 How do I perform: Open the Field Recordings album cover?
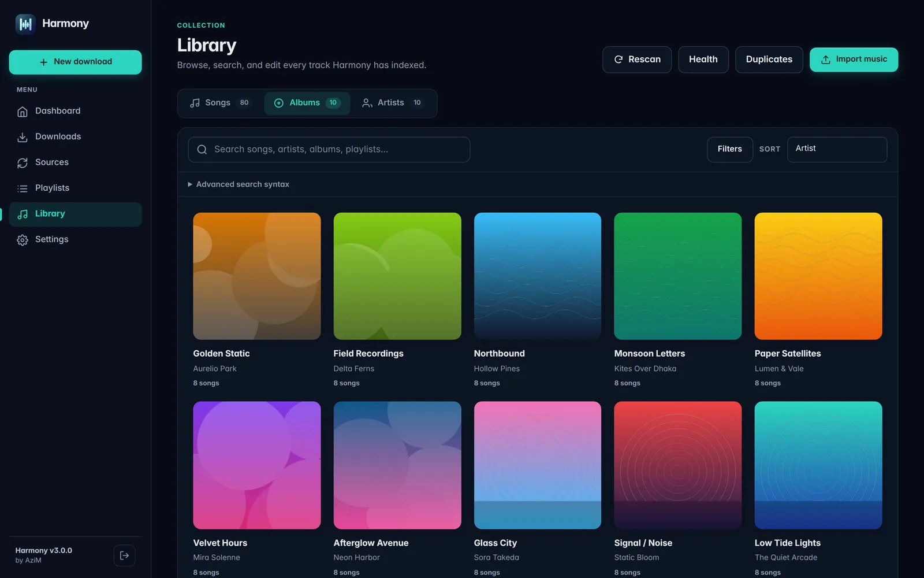397,276
